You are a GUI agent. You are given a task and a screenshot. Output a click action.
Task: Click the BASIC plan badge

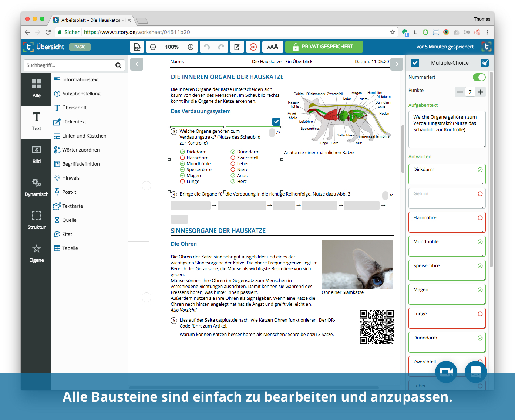pyautogui.click(x=80, y=47)
